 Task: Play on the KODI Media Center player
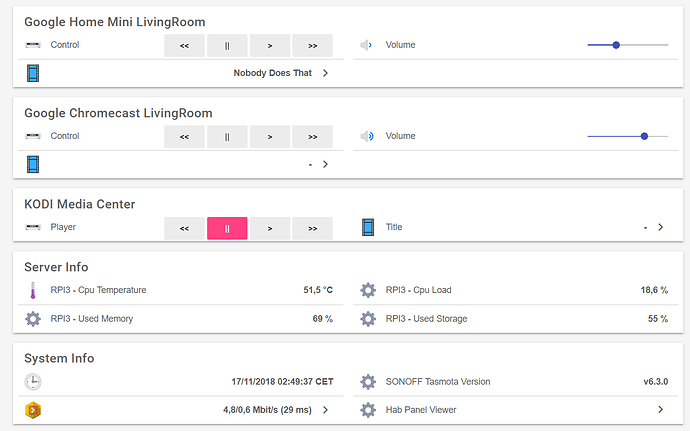[x=270, y=228]
